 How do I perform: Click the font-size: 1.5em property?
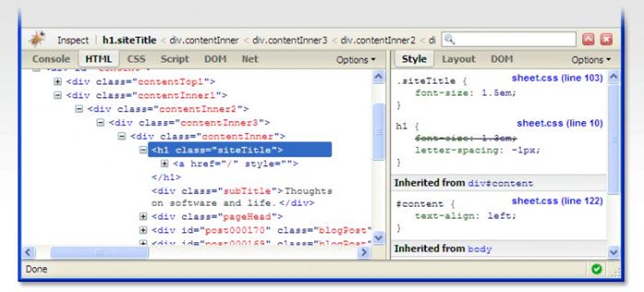click(x=465, y=93)
